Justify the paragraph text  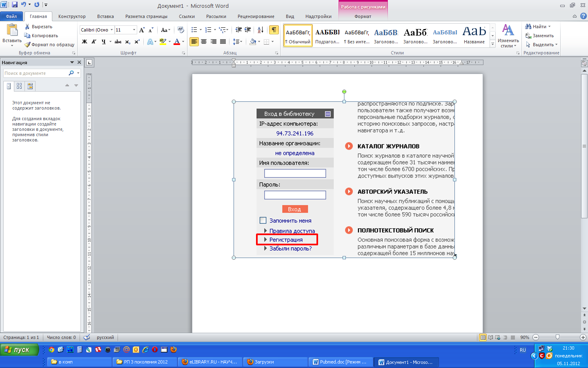[223, 42]
